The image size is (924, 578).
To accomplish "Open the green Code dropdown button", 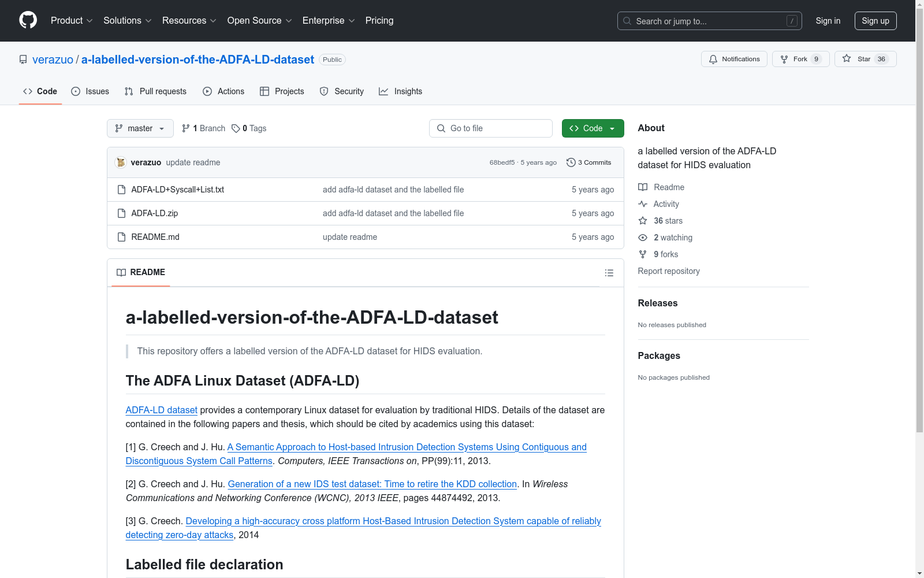I will (593, 128).
